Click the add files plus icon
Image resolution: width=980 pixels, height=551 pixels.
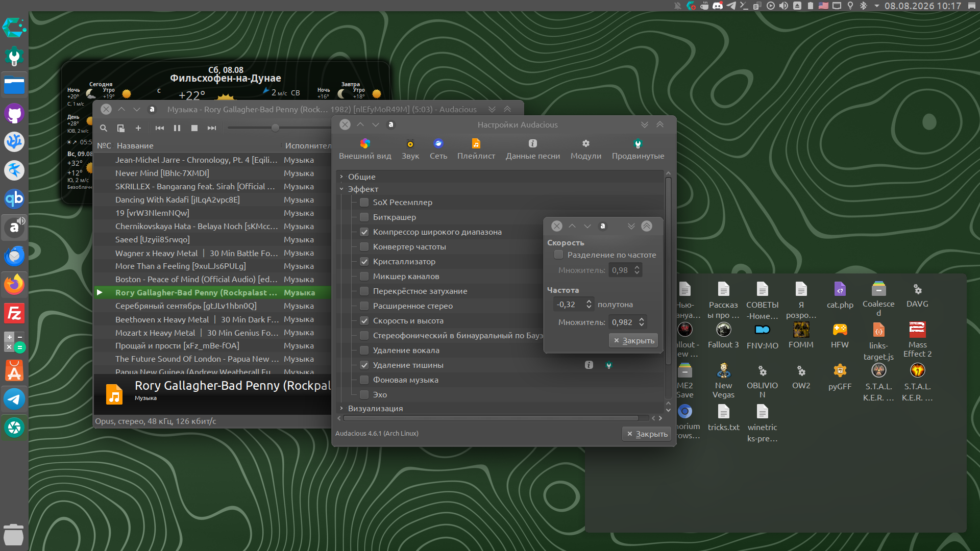(138, 128)
